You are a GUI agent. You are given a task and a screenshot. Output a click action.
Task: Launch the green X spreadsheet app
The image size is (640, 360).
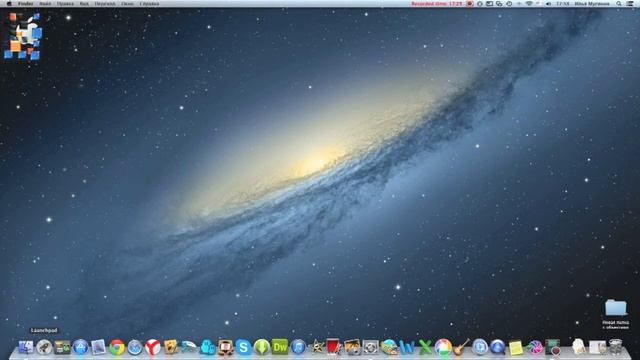coord(425,347)
